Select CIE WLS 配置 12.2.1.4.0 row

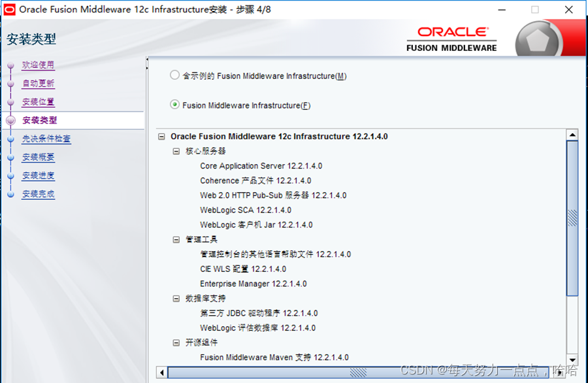point(243,269)
